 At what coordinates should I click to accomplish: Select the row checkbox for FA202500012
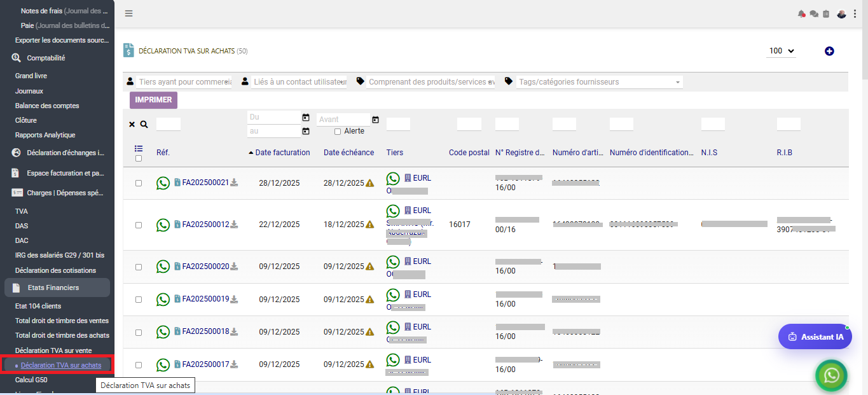tap(139, 225)
